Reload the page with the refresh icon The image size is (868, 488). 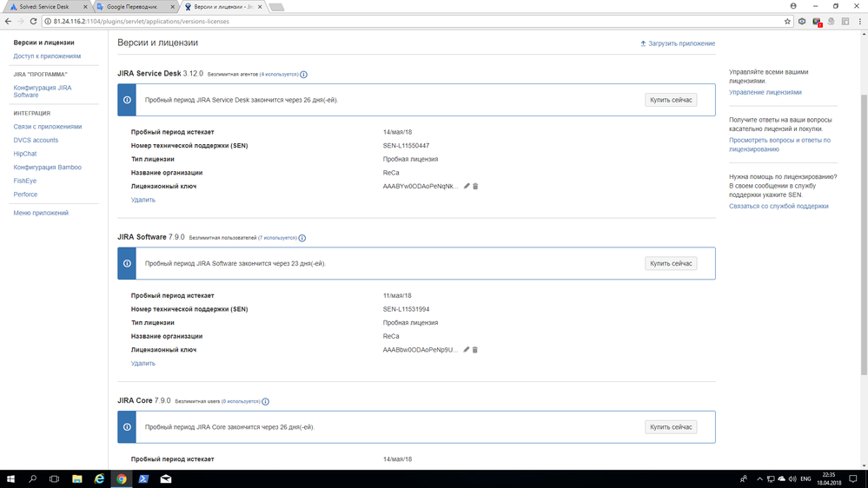[x=33, y=22]
